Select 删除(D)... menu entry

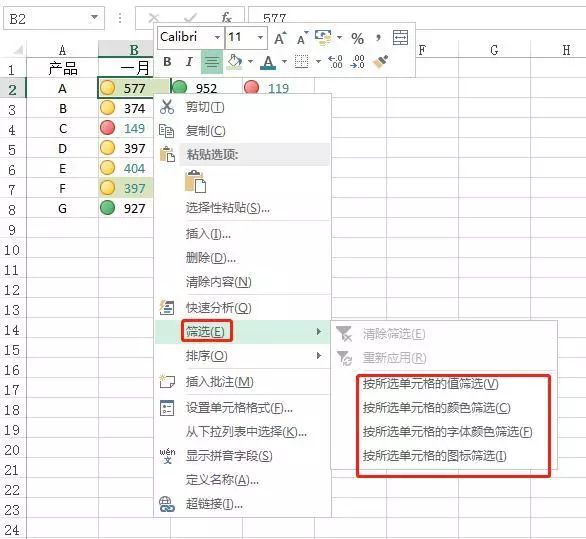242,258
